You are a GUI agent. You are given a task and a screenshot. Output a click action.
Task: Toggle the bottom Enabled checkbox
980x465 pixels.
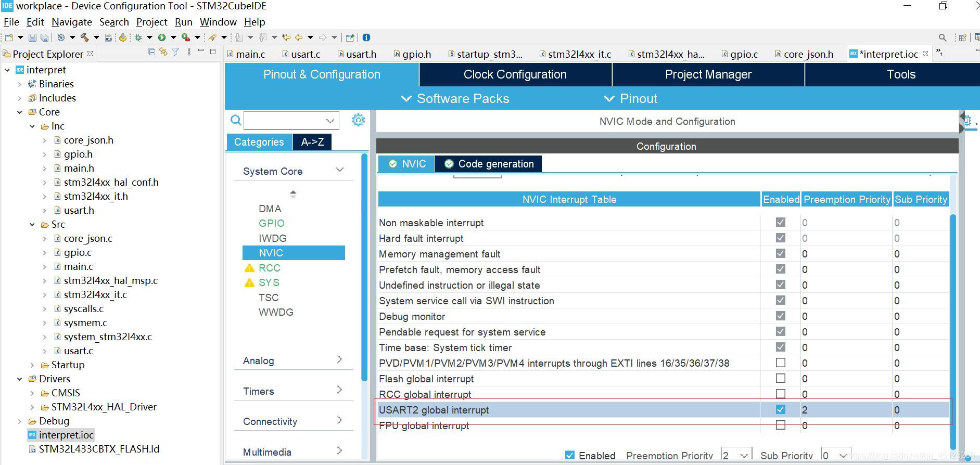pyautogui.click(x=570, y=455)
